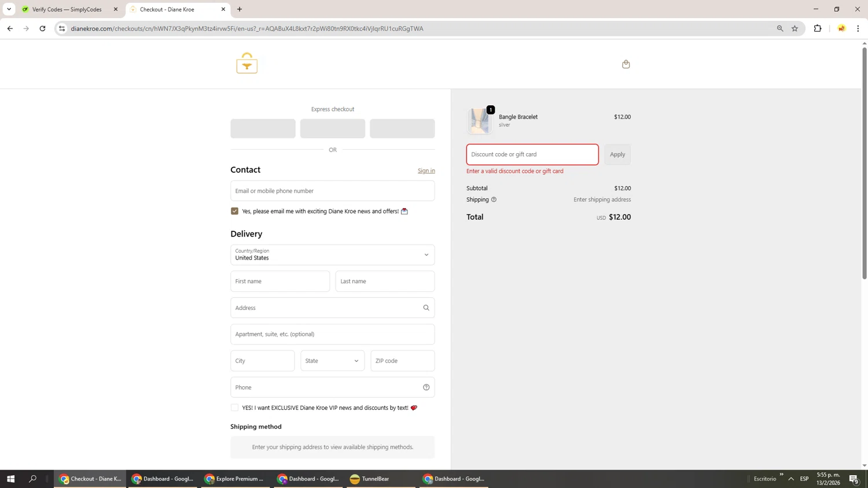Close the Checkout Diane Kroe tab
This screenshot has height=488, width=868.
click(x=223, y=9)
